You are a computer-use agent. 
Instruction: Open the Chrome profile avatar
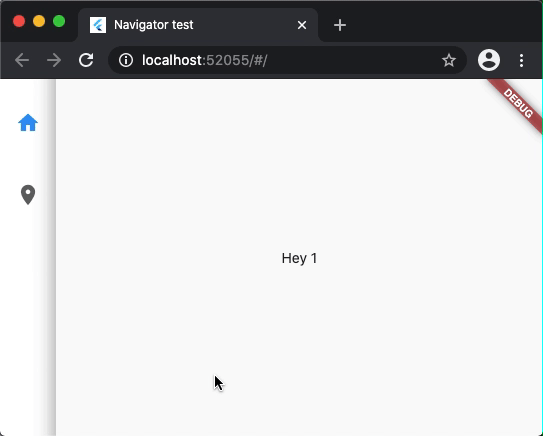coord(489,60)
